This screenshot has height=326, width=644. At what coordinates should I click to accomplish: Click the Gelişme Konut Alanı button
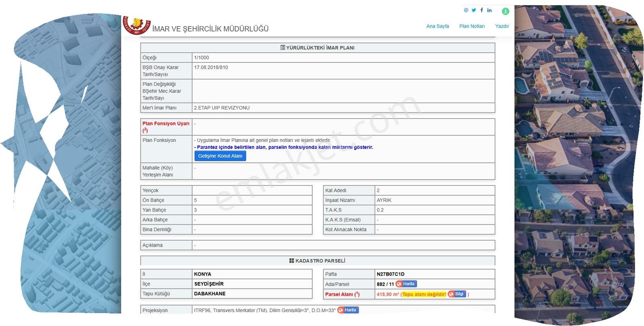coord(220,156)
